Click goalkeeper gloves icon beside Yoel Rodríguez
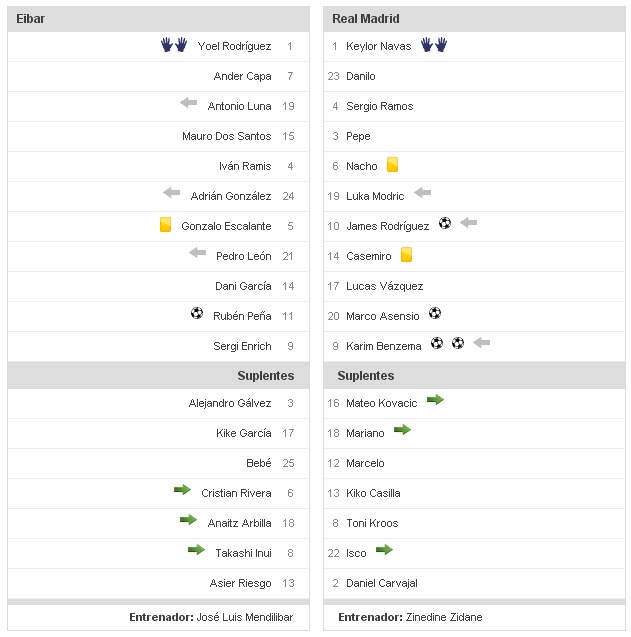631x637 pixels. click(x=174, y=45)
